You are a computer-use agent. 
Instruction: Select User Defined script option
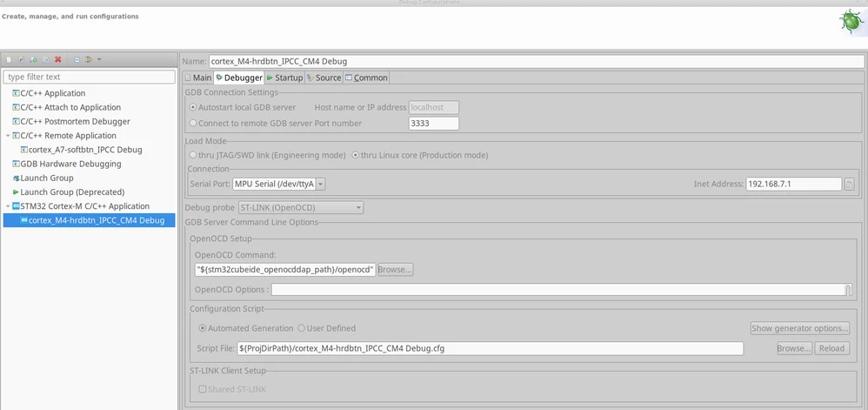(327, 328)
